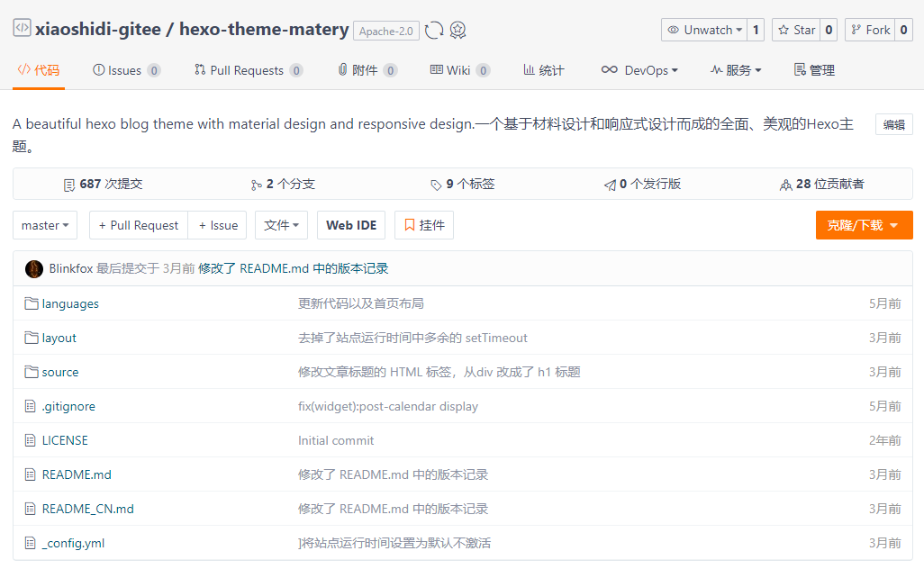Image resolution: width=924 pixels, height=569 pixels.
Task: Open the 附件 tab
Action: point(367,70)
